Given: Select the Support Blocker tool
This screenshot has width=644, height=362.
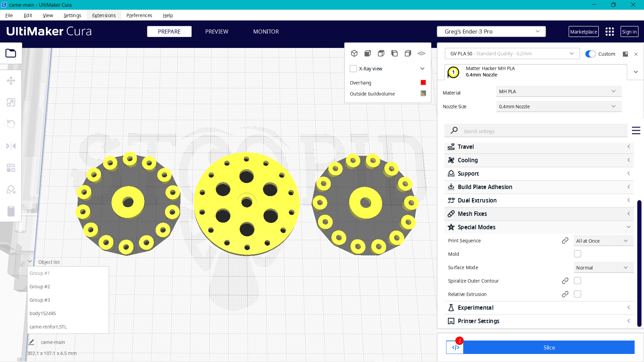Looking at the screenshot, I should click(x=11, y=189).
